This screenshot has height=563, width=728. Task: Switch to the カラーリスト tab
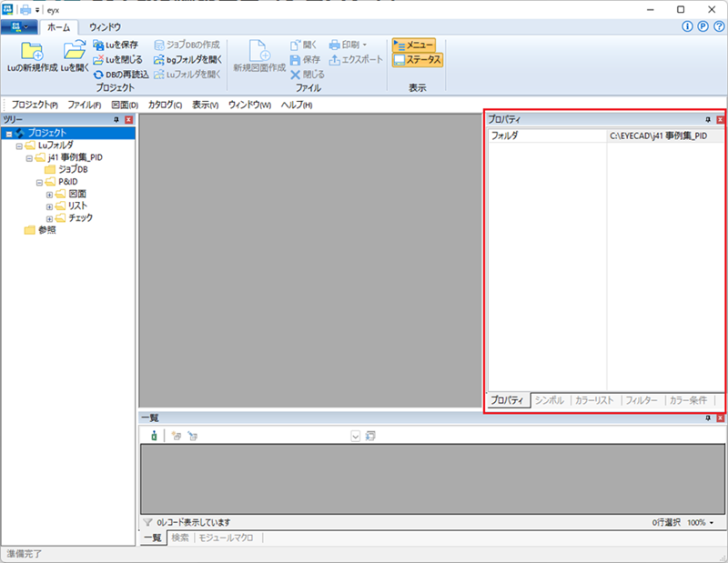coord(594,400)
